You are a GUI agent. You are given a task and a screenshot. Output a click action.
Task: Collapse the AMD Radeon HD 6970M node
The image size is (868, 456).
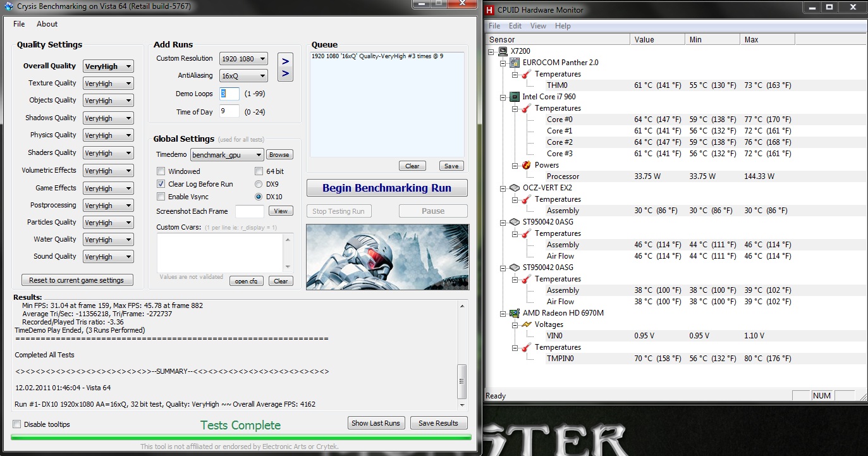point(504,313)
